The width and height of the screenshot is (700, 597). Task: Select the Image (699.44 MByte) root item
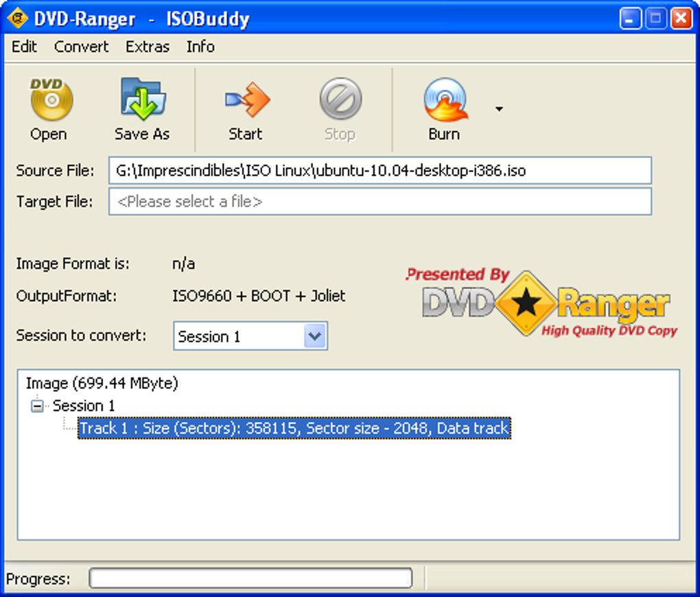tap(102, 383)
